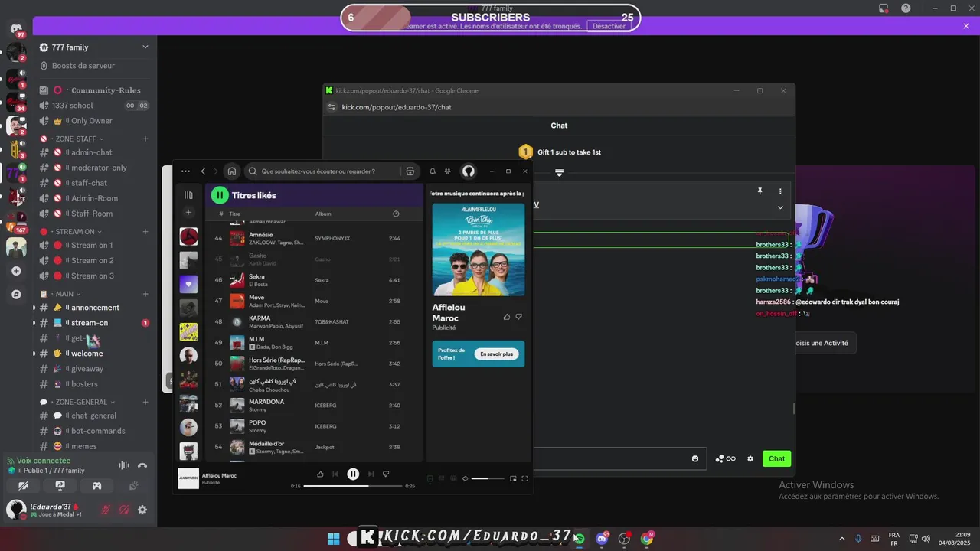980x551 pixels.
Task: Like the ad with thumbs up in player bar
Action: coord(320,474)
